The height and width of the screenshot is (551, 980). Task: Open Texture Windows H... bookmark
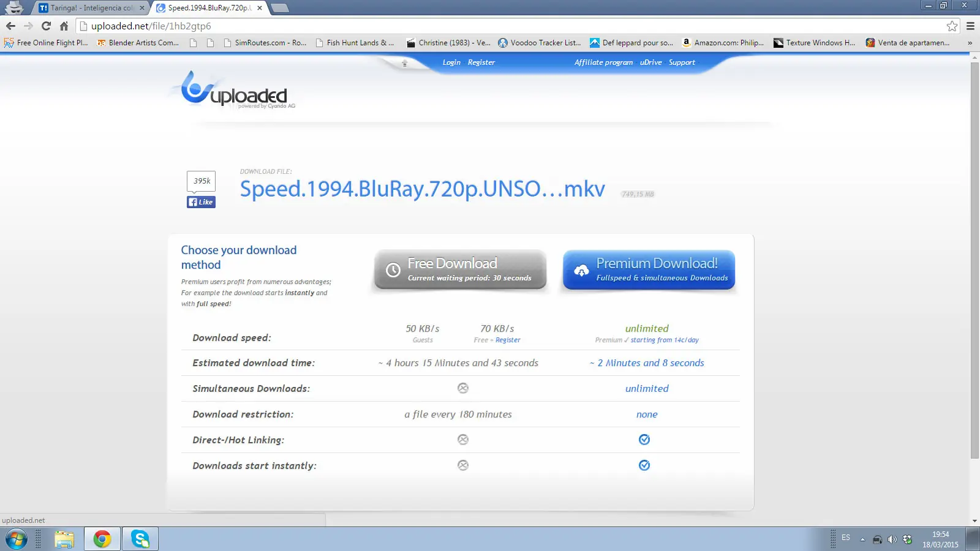coord(815,43)
